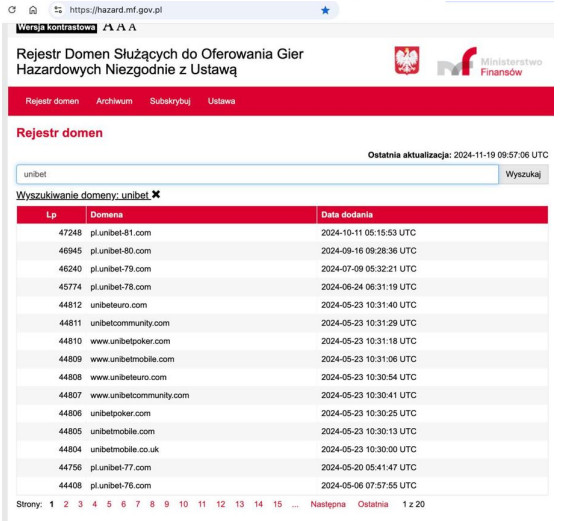Image resolution: width=562 pixels, height=521 pixels.
Task: Go to results page 2
Action: pos(66,504)
